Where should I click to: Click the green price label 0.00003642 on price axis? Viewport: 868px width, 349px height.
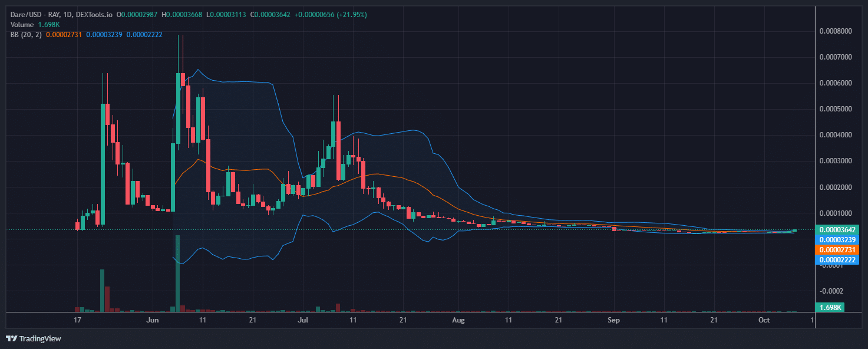coord(837,229)
